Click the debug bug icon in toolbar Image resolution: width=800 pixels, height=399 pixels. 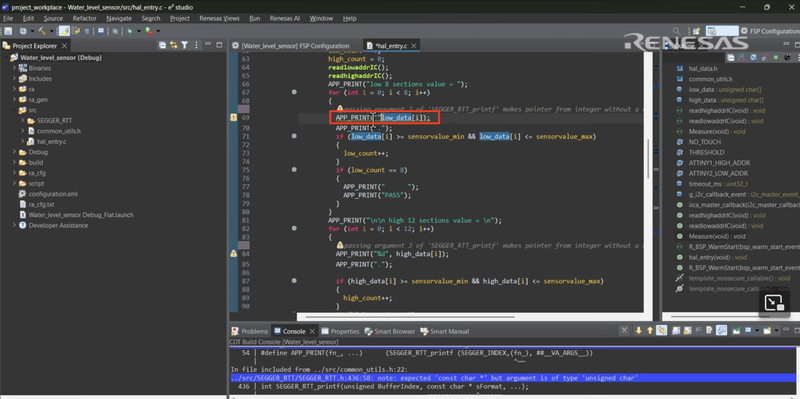pyautogui.click(x=130, y=32)
